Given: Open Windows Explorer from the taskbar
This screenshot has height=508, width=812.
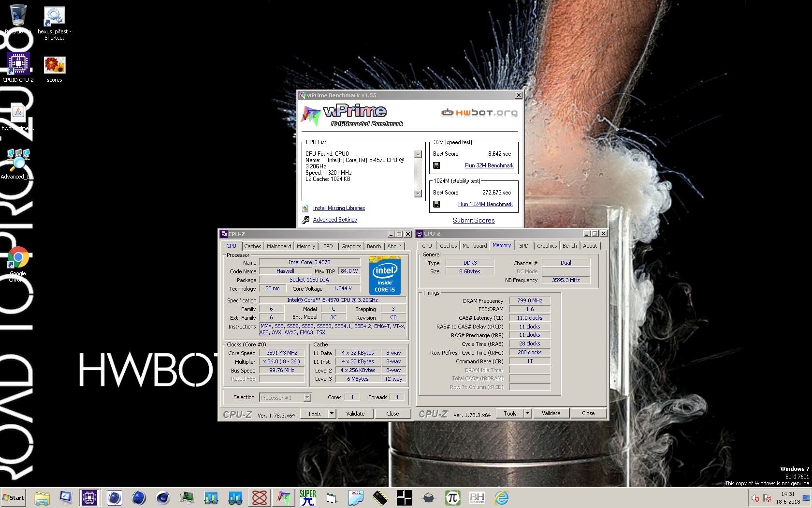Looking at the screenshot, I should [x=42, y=498].
